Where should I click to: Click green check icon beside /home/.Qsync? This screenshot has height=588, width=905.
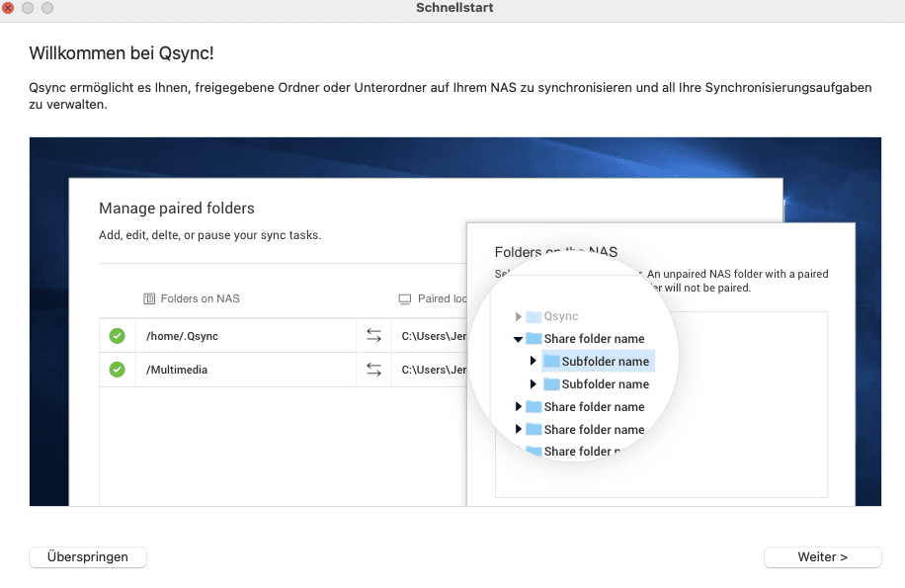click(118, 336)
